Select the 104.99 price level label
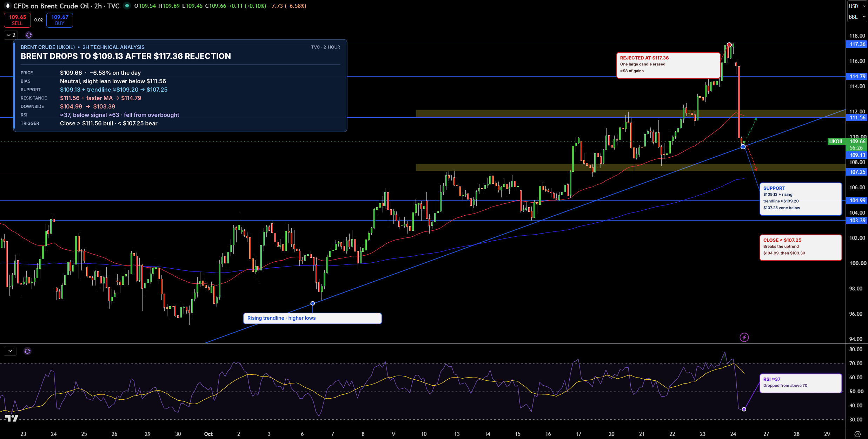 [x=857, y=201]
